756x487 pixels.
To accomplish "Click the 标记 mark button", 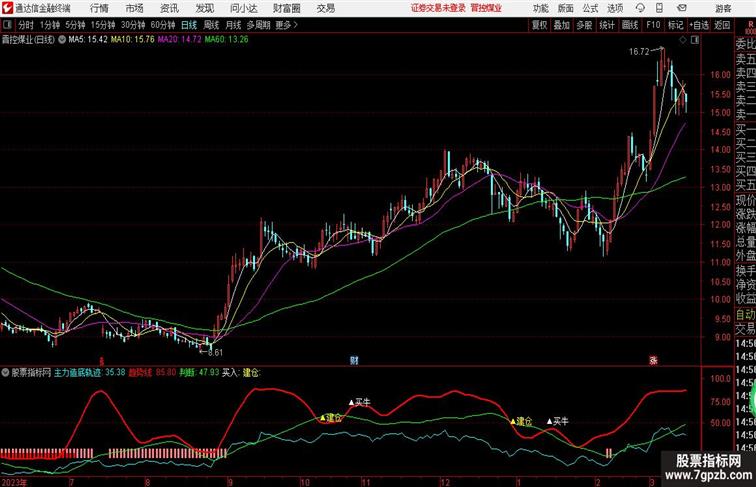I will [675, 25].
